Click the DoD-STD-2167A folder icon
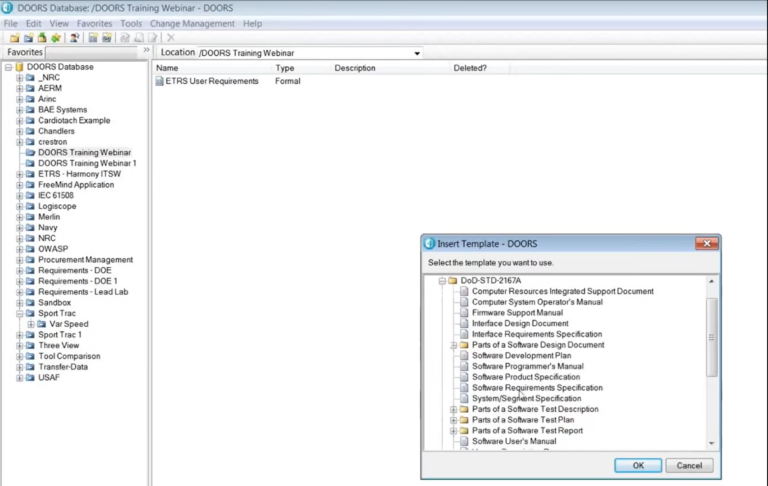768x486 pixels. (453, 281)
